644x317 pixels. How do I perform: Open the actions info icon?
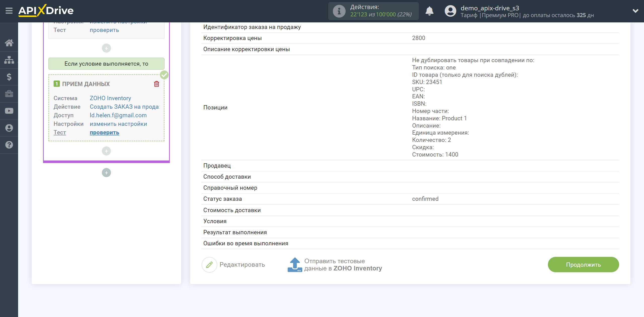click(339, 11)
